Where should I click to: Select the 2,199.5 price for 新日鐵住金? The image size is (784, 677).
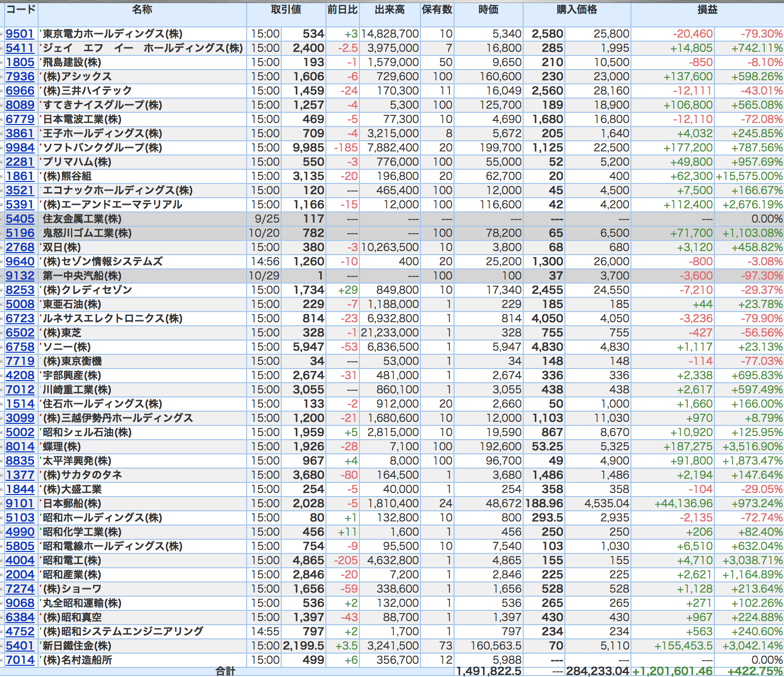pos(304,645)
